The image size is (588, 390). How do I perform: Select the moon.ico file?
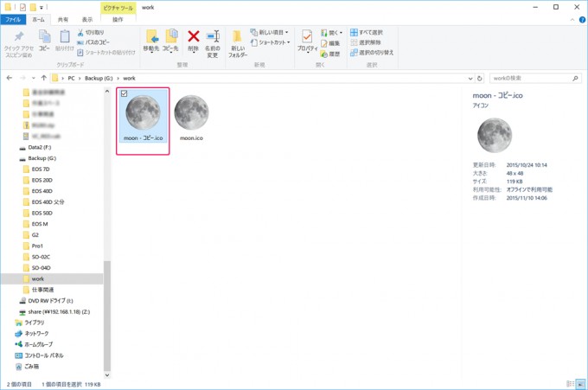(191, 118)
